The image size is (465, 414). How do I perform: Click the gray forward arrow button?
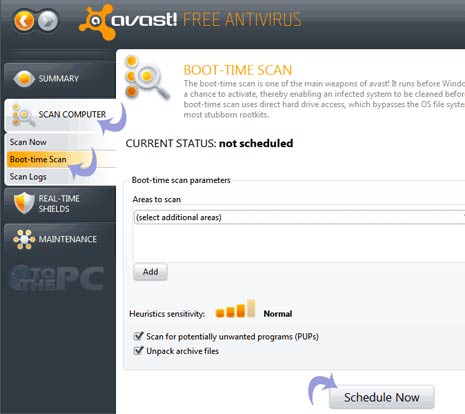tap(48, 21)
